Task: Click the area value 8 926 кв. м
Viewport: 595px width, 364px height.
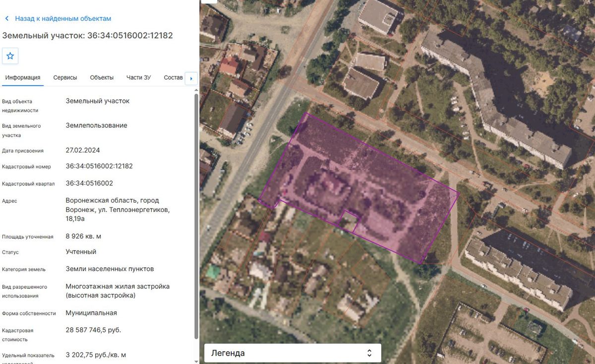Action: tap(83, 236)
